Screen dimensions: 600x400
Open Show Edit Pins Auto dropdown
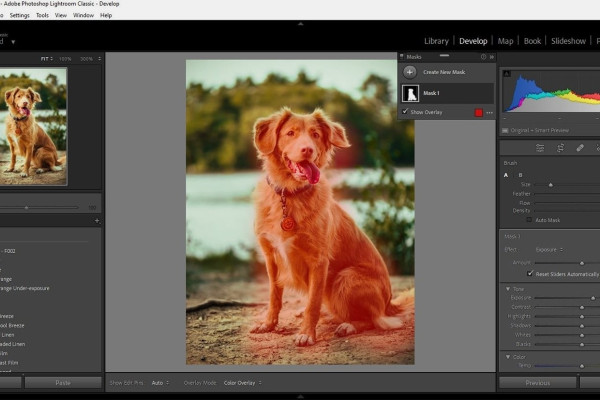click(160, 383)
